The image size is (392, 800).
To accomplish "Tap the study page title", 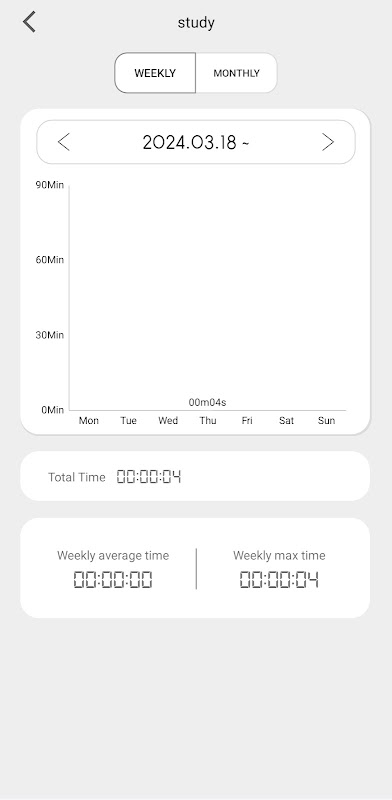I will click(x=196, y=22).
